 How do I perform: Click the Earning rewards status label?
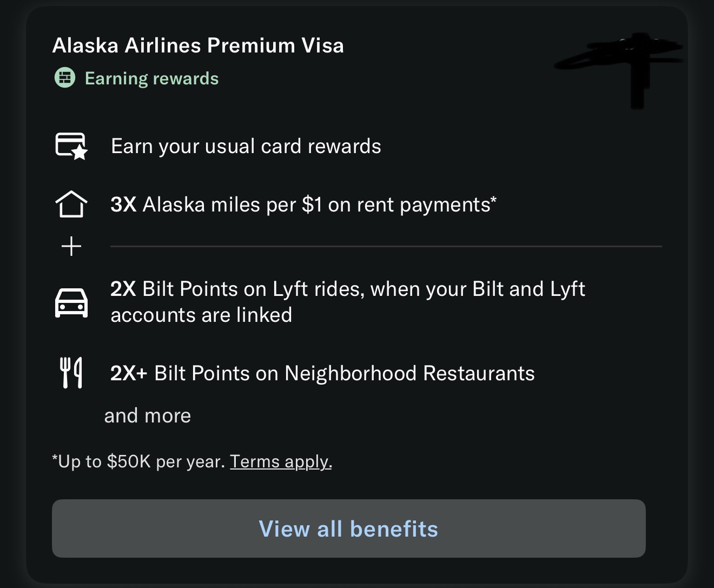pyautogui.click(x=152, y=78)
